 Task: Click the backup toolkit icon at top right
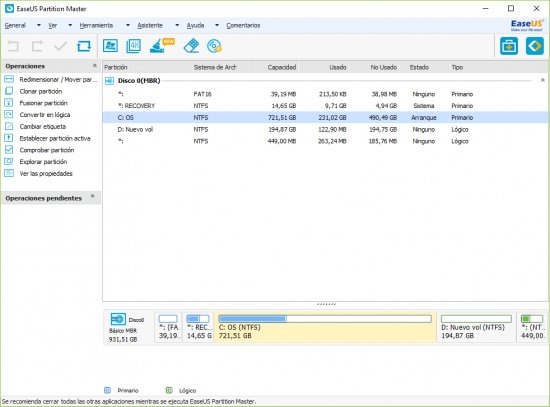pos(509,46)
